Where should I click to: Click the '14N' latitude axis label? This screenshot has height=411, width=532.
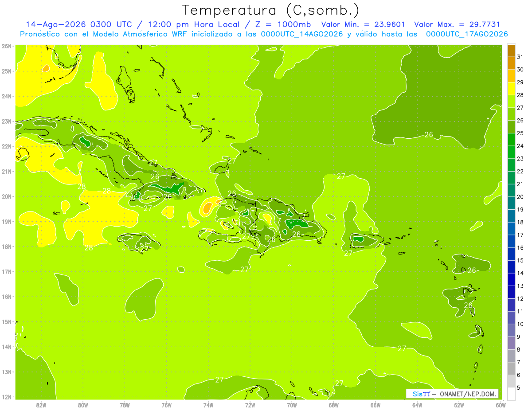pos(7,347)
